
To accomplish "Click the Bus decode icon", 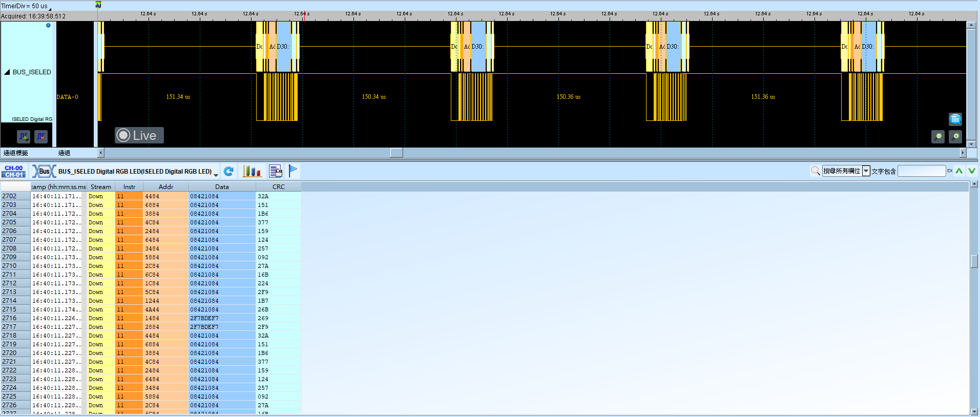I will tap(44, 171).
